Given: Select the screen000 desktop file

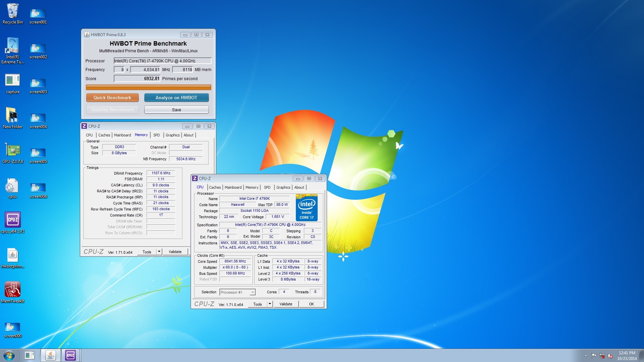Looking at the screenshot, I should tap(13, 330).
